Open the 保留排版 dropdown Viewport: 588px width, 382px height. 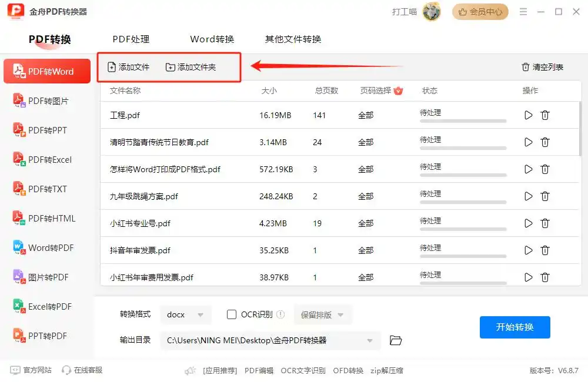[x=323, y=315]
